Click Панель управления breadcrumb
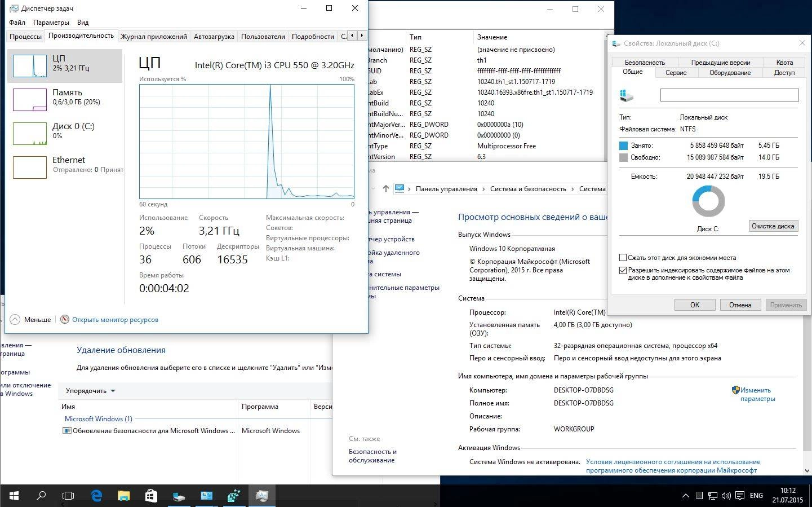Viewport: 812px width, 507px height. pos(446,189)
